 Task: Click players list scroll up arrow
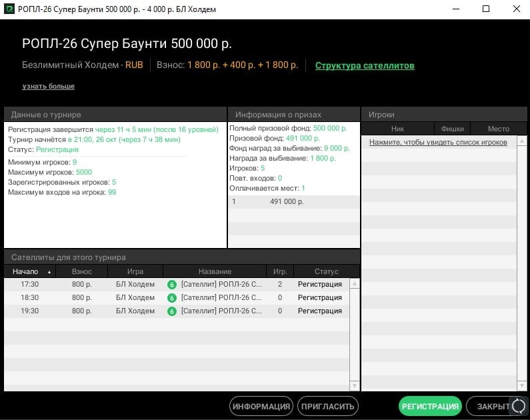pyautogui.click(x=522, y=141)
